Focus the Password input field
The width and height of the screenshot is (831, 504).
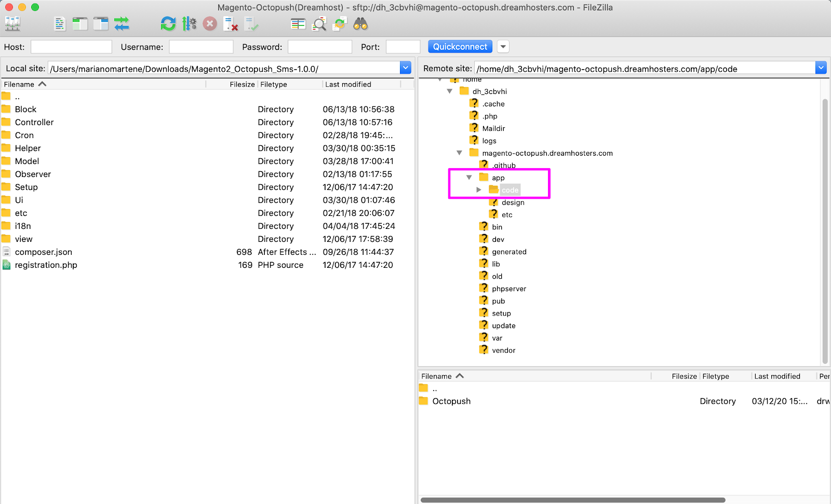pyautogui.click(x=320, y=47)
